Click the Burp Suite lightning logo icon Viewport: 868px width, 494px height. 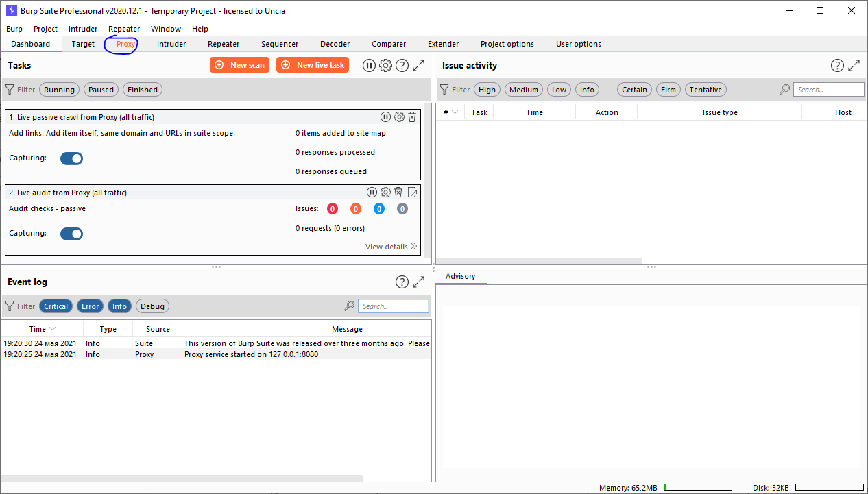click(11, 10)
